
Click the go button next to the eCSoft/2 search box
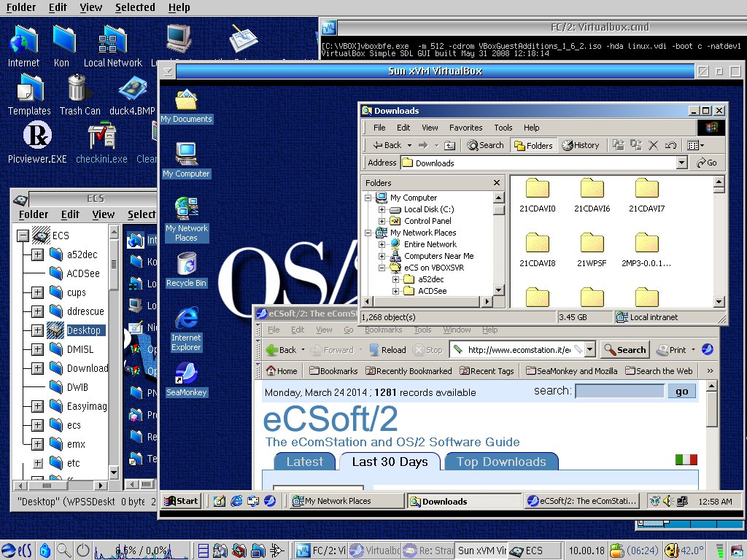682,392
